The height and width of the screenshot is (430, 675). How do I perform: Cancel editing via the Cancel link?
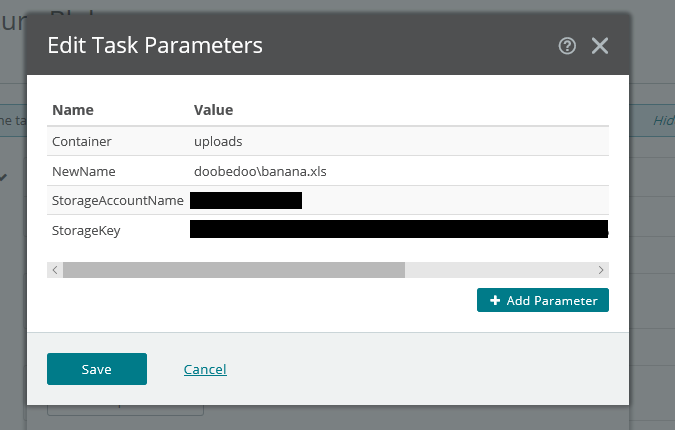point(205,369)
